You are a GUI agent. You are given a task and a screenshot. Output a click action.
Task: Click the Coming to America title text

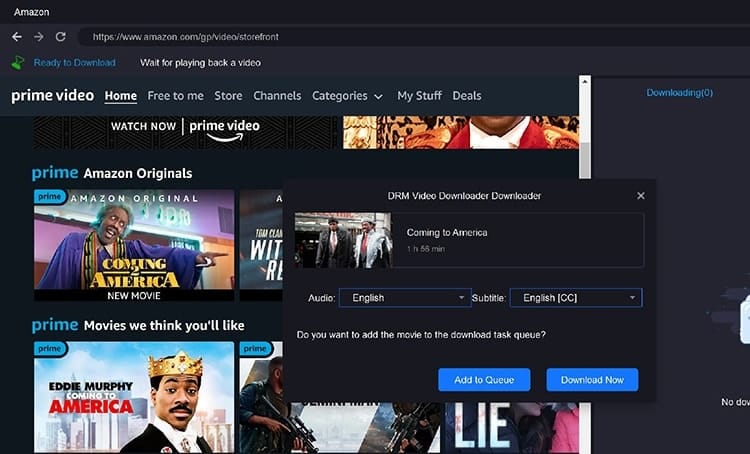[447, 233]
